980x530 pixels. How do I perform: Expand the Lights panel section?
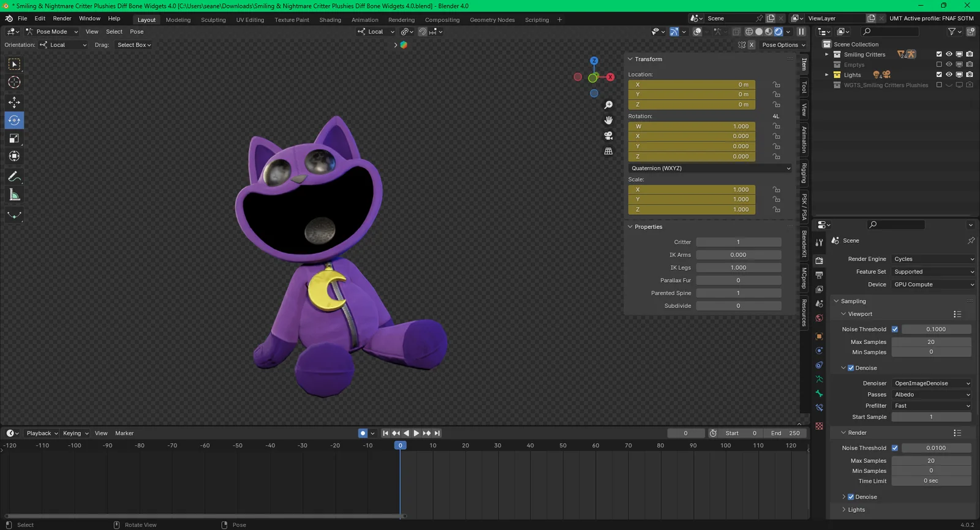pyautogui.click(x=856, y=510)
